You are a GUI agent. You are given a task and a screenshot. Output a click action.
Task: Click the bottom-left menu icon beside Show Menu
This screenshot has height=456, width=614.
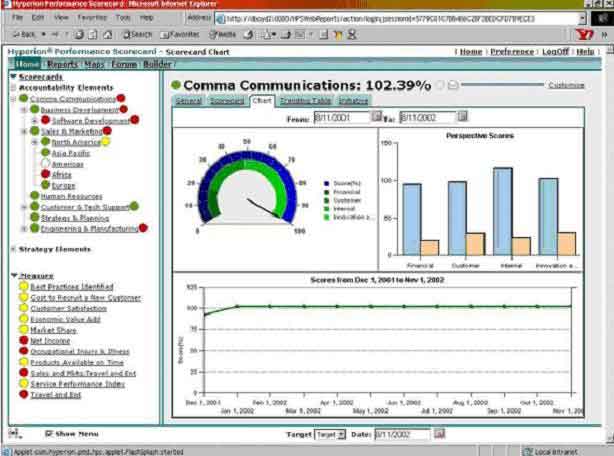tap(14, 434)
